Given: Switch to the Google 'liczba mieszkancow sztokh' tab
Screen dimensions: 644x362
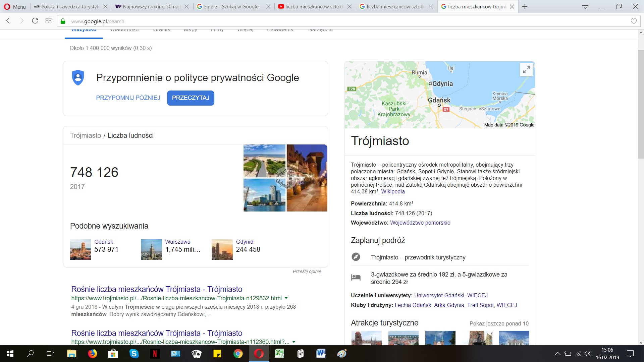Looking at the screenshot, I should (x=396, y=6).
